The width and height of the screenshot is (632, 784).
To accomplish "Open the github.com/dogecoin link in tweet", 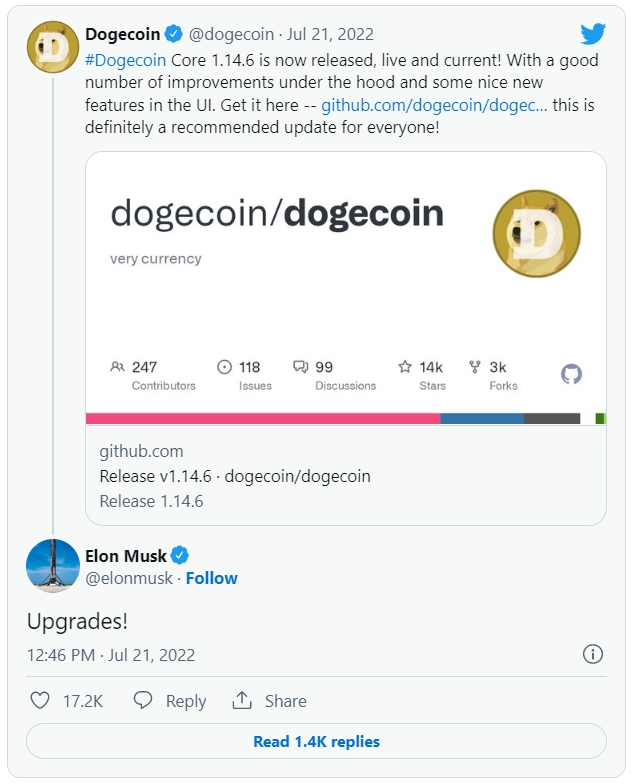I will 434,104.
